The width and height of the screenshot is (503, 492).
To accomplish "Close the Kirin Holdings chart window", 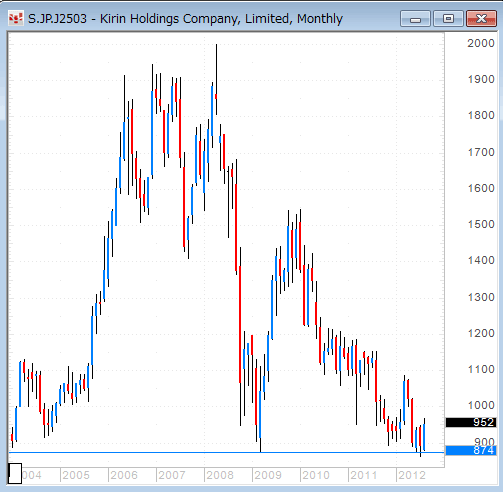I will (x=481, y=19).
